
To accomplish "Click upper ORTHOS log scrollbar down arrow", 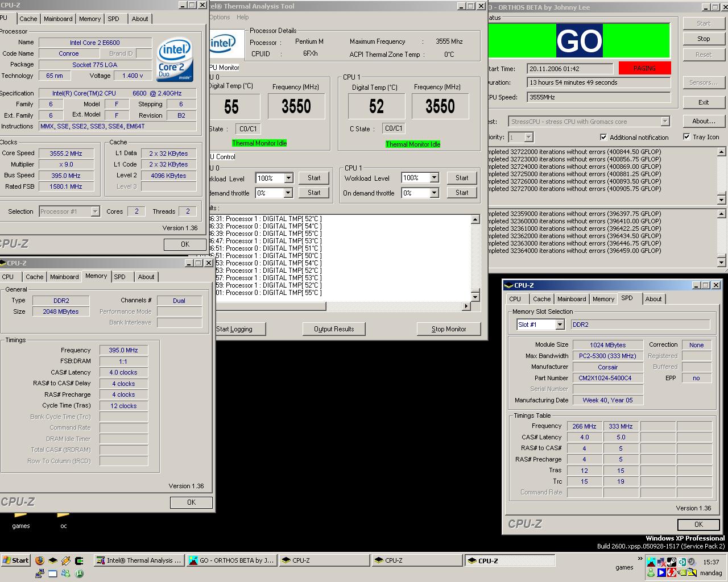I will coord(722,200).
